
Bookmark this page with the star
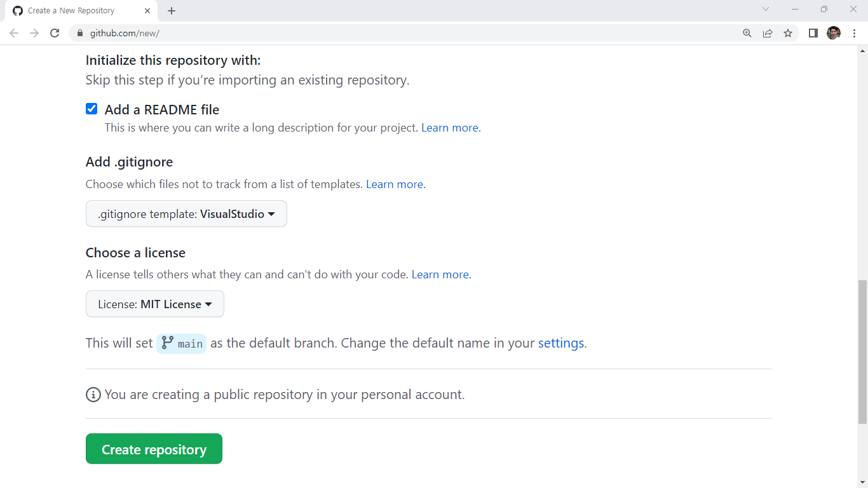point(788,33)
